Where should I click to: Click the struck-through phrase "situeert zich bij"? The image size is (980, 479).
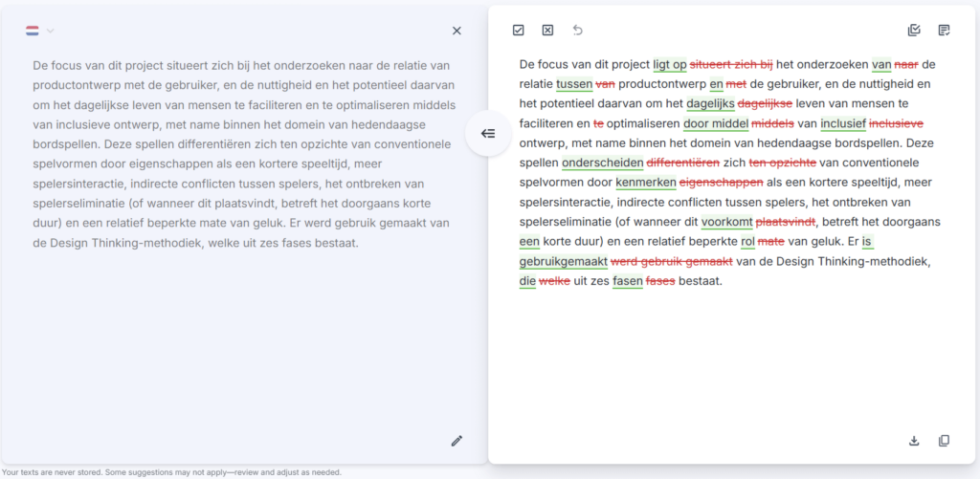[x=731, y=65]
